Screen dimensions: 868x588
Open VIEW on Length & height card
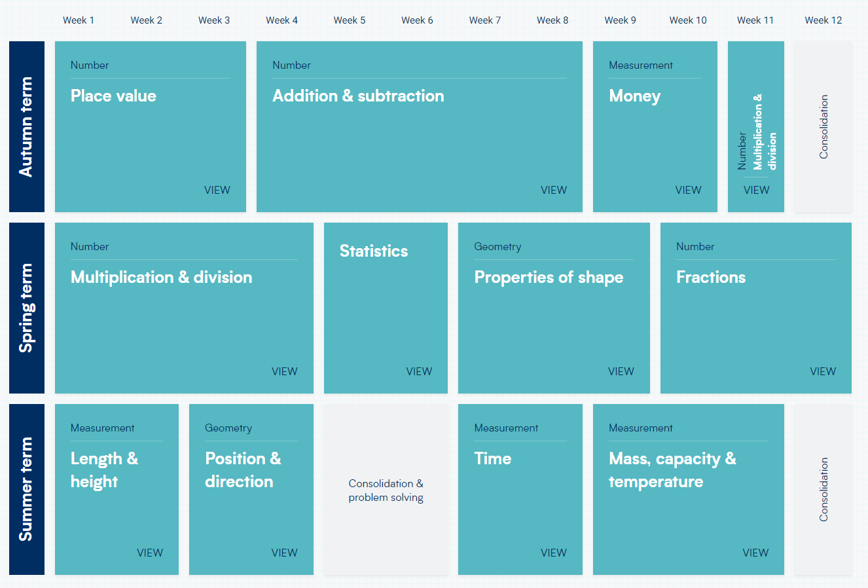[x=150, y=553]
